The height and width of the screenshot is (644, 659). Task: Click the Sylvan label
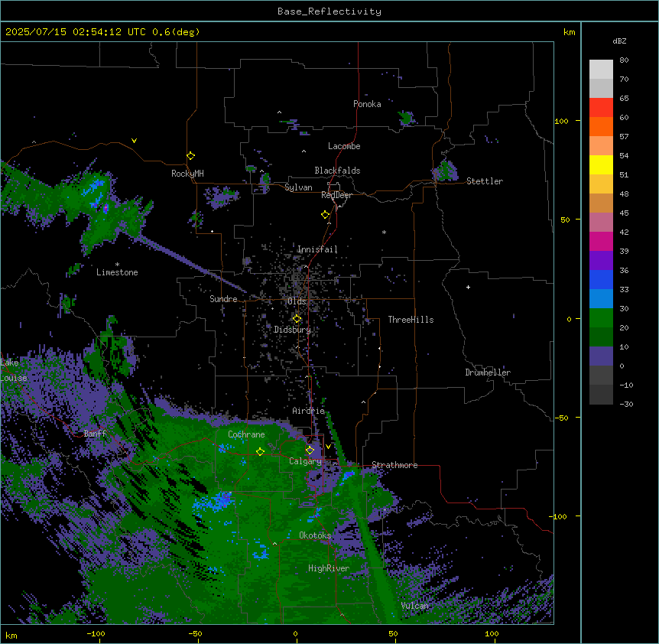[x=298, y=187]
